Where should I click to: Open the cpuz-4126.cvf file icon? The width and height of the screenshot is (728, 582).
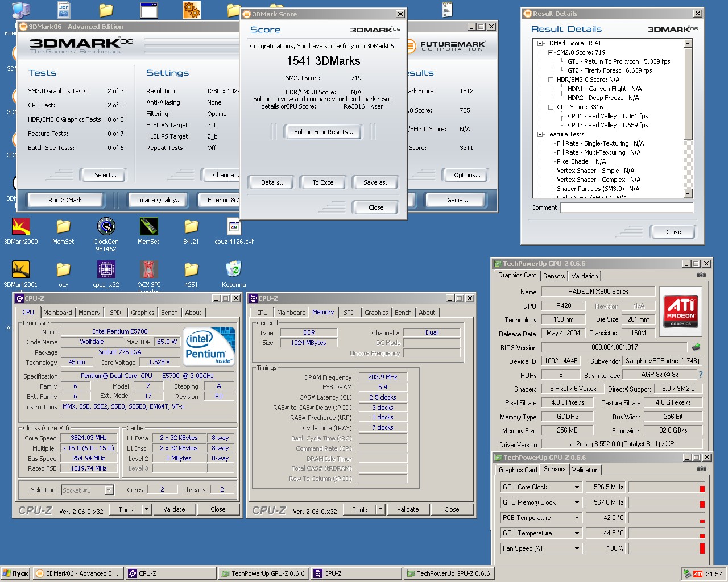[x=234, y=227]
